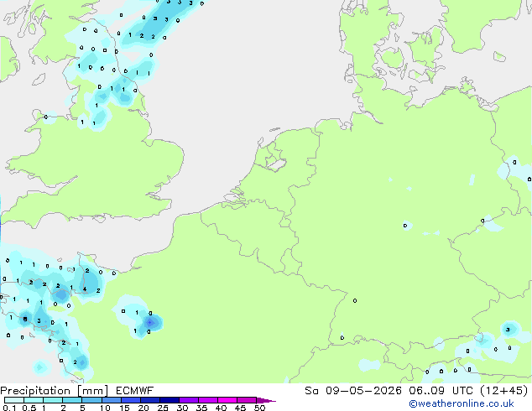The height and width of the screenshot is (411, 532).
Task: Click the '4' rainfall value on the map
Action: click(x=85, y=289)
